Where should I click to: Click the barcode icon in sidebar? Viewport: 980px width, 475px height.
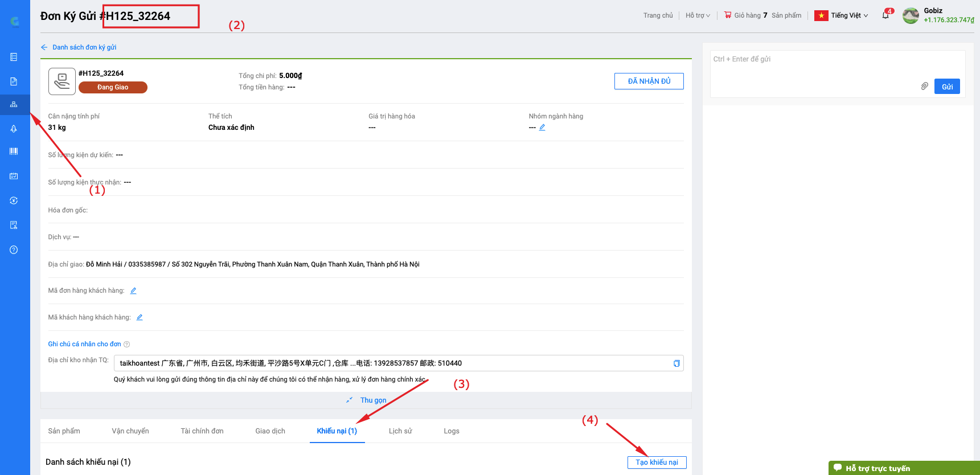point(14,151)
